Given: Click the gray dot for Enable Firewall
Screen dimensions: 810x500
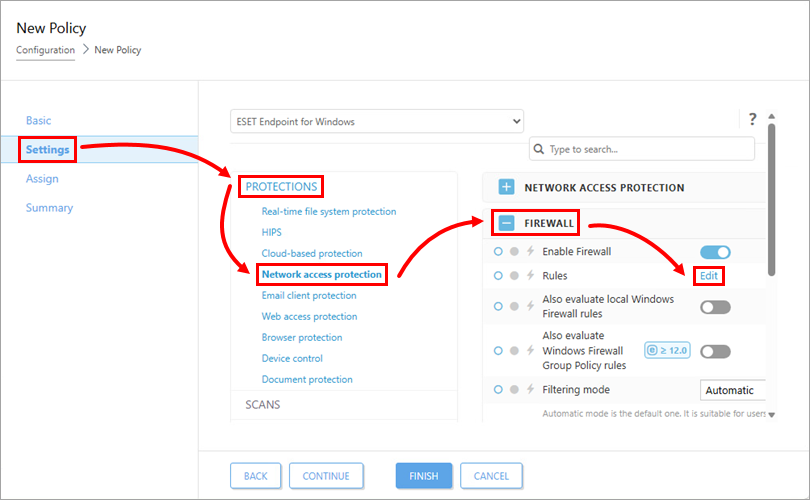Looking at the screenshot, I should [514, 252].
